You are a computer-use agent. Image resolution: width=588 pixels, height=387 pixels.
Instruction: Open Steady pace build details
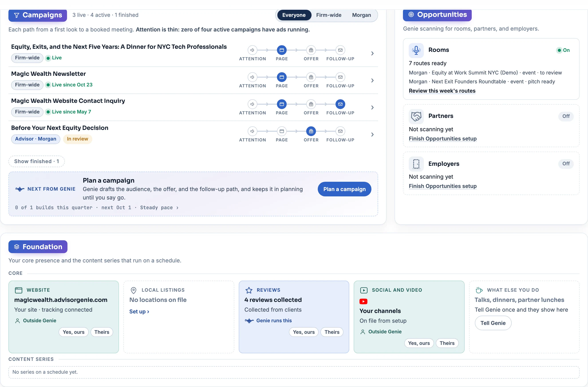point(159,208)
